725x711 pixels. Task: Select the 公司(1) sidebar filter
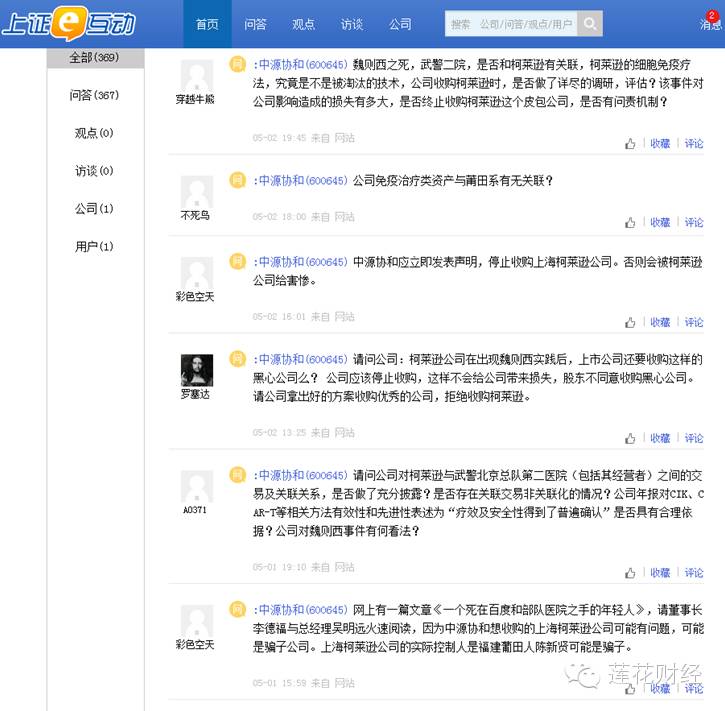tap(94, 208)
